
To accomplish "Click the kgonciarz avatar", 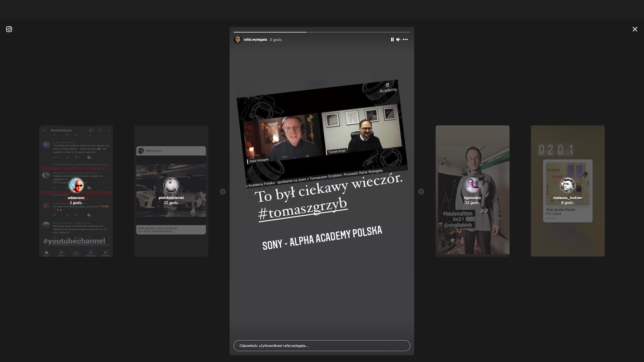I will pos(472,185).
